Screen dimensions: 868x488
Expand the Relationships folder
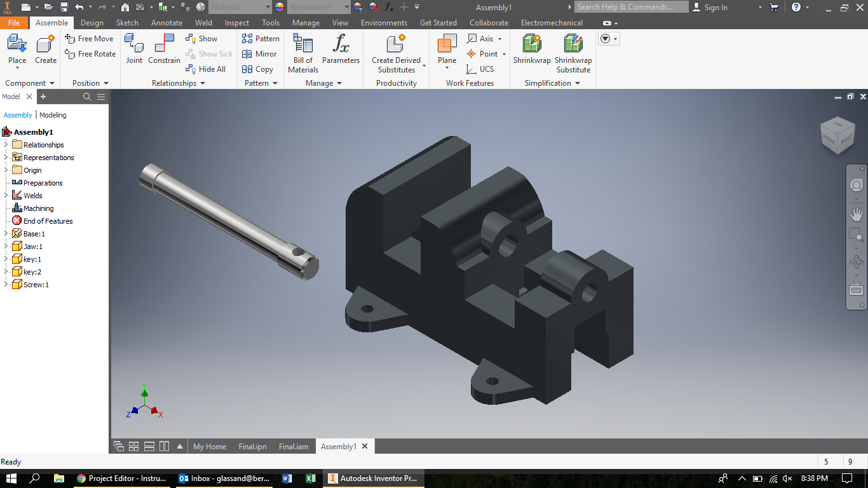(6, 145)
